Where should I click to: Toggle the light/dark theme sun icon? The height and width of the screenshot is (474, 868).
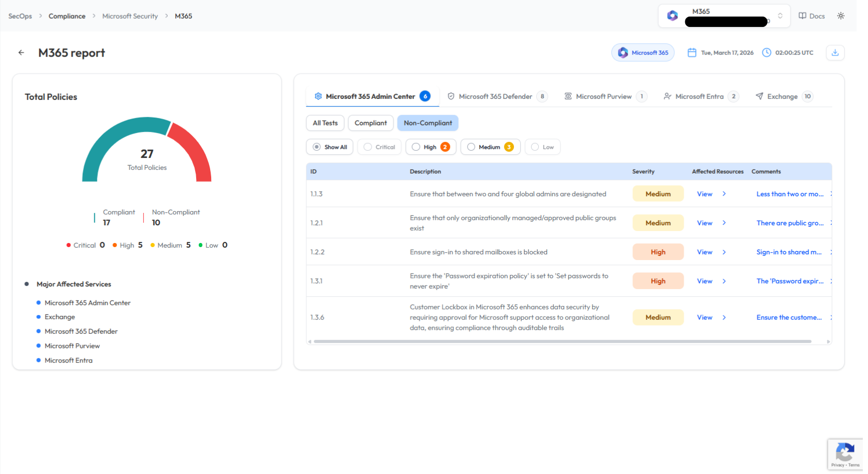pyautogui.click(x=841, y=16)
